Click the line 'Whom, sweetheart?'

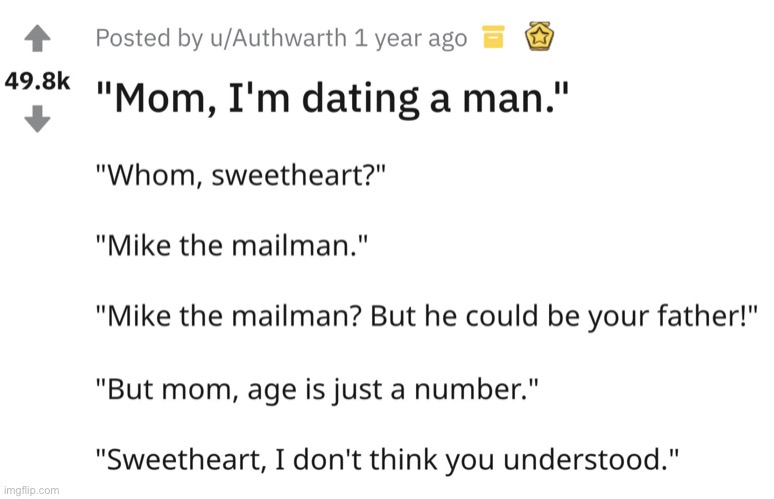click(x=240, y=175)
